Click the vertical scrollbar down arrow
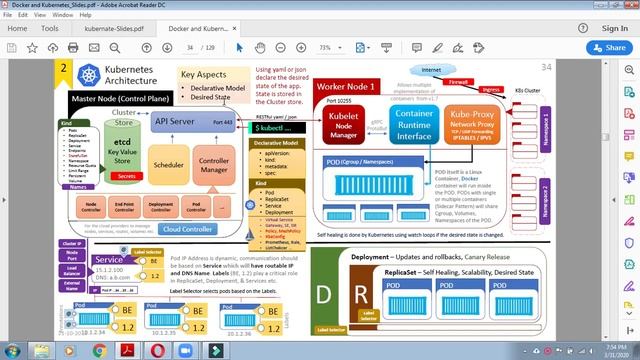 (x=606, y=337)
